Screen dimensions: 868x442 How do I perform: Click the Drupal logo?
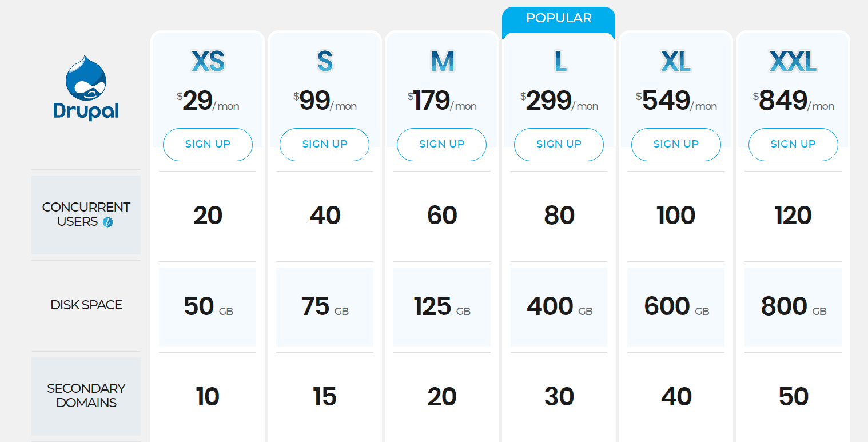pos(86,87)
